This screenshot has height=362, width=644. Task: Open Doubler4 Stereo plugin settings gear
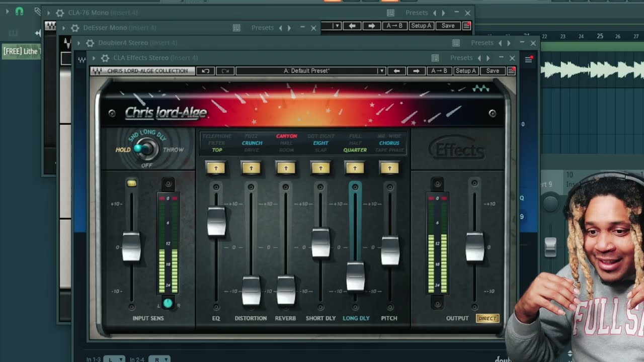(90, 43)
